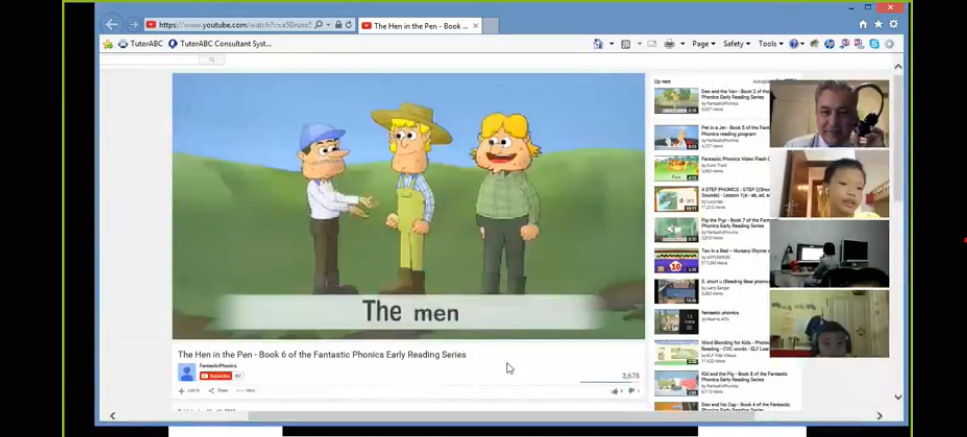Viewport: 967px width, 437px height.
Task: Click the webcam of child near wooden door
Action: (x=829, y=184)
